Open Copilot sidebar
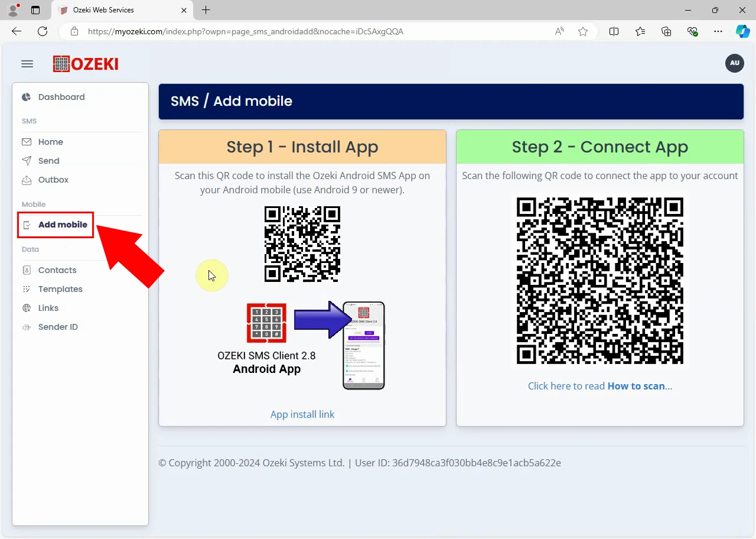This screenshot has width=756, height=539. pyautogui.click(x=742, y=31)
